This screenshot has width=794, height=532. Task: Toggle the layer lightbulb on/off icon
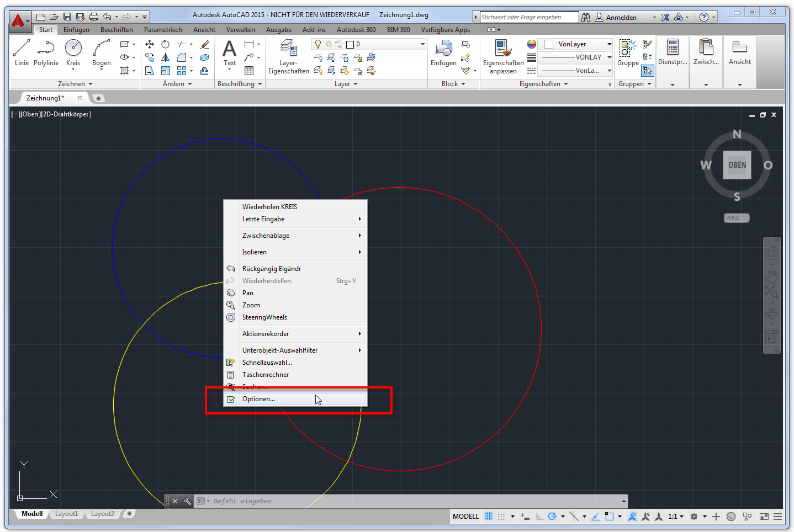[318, 44]
